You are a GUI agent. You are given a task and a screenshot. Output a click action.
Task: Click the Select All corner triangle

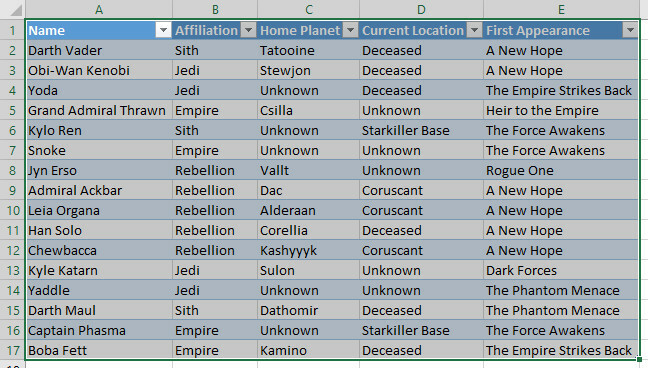16,10
